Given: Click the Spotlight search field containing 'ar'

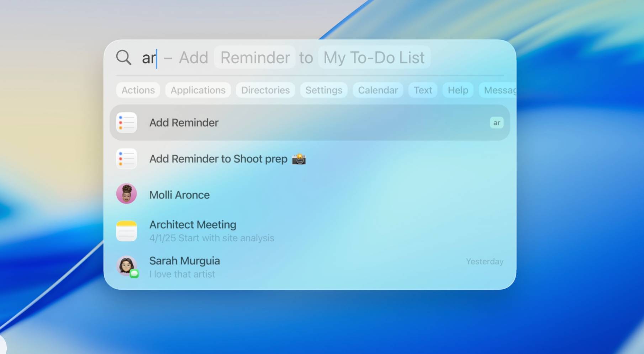Looking at the screenshot, I should 310,58.
